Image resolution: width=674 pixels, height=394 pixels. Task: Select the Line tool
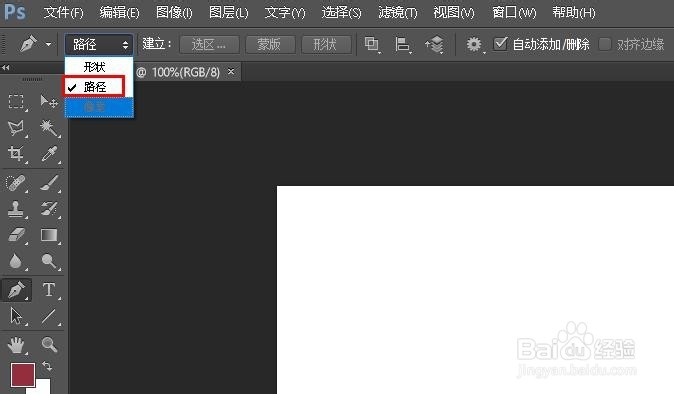[49, 316]
